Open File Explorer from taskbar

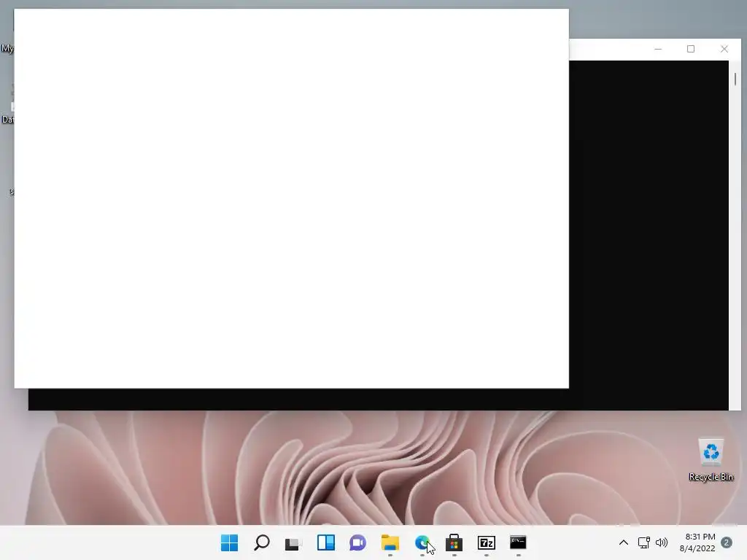tap(390, 542)
